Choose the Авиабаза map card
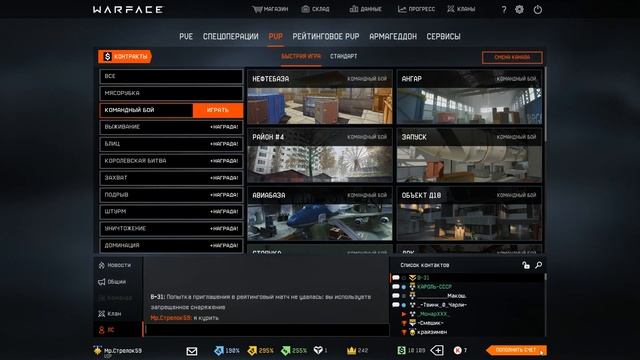This screenshot has height=360, width=640. 320,213
